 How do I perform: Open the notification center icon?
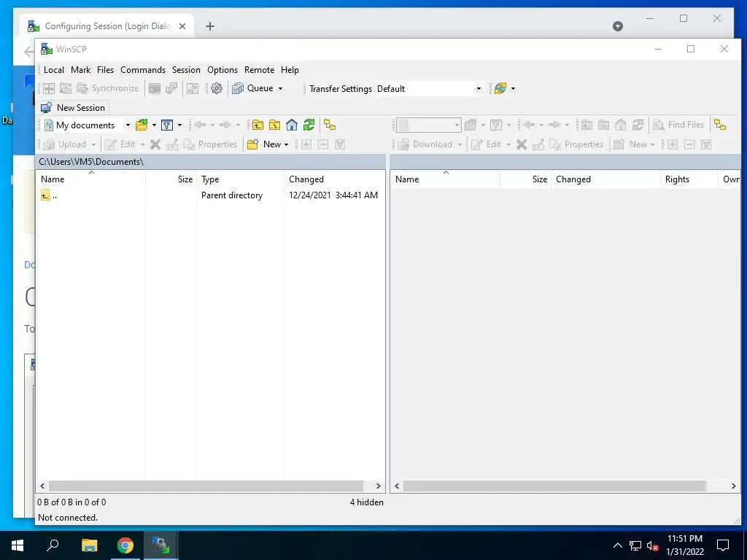tap(723, 545)
